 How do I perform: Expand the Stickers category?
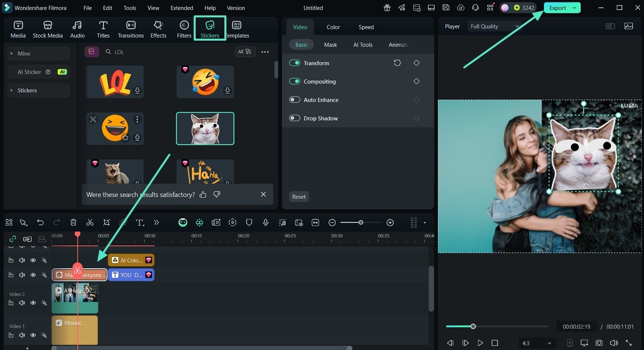coord(39,90)
